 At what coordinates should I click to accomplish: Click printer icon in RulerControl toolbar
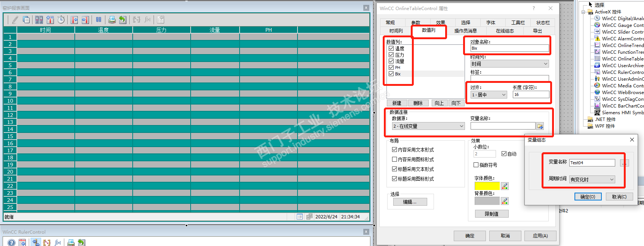[x=71, y=243]
